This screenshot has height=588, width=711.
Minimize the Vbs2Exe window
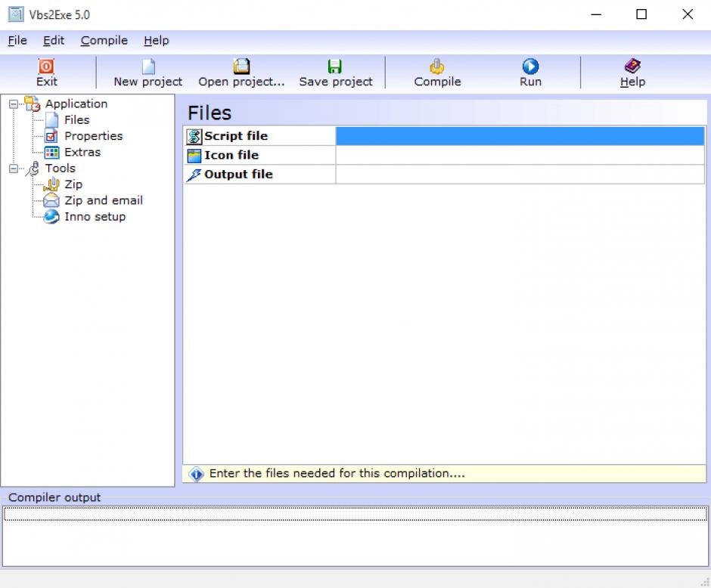point(596,14)
